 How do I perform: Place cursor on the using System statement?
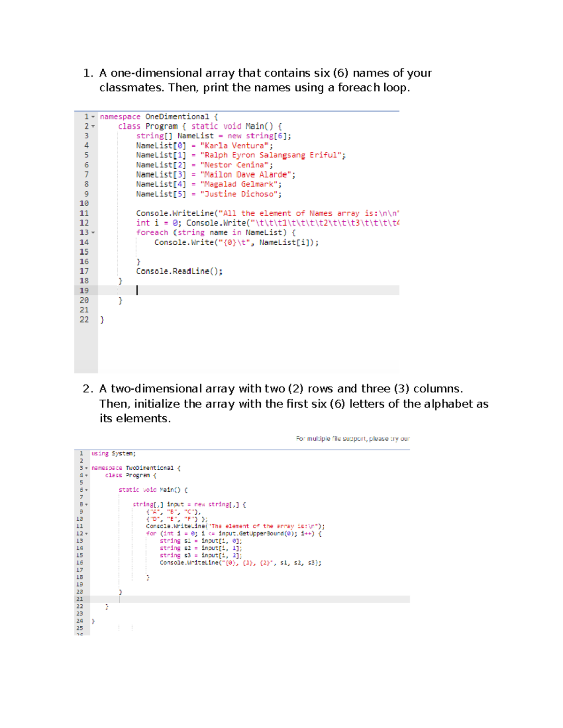coord(113,453)
